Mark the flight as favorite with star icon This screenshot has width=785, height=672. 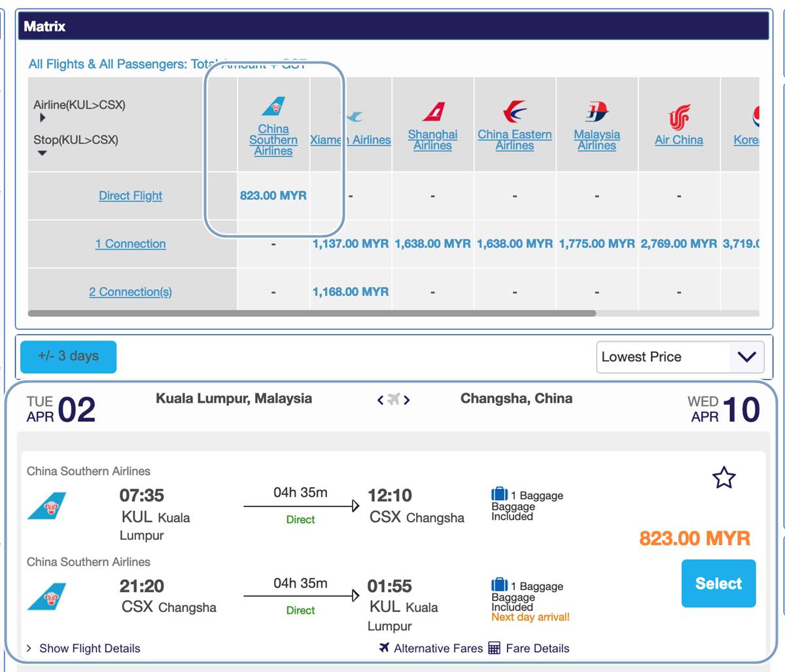724,478
